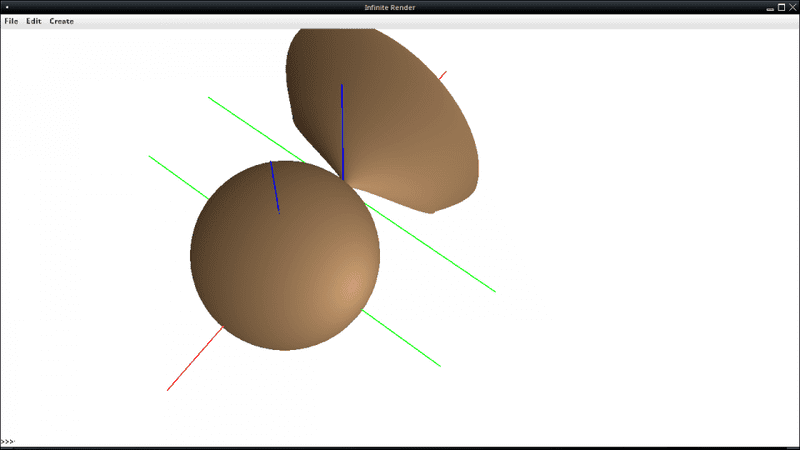Open the window menu dot in title bar
The width and height of the screenshot is (800, 450).
[7, 8]
